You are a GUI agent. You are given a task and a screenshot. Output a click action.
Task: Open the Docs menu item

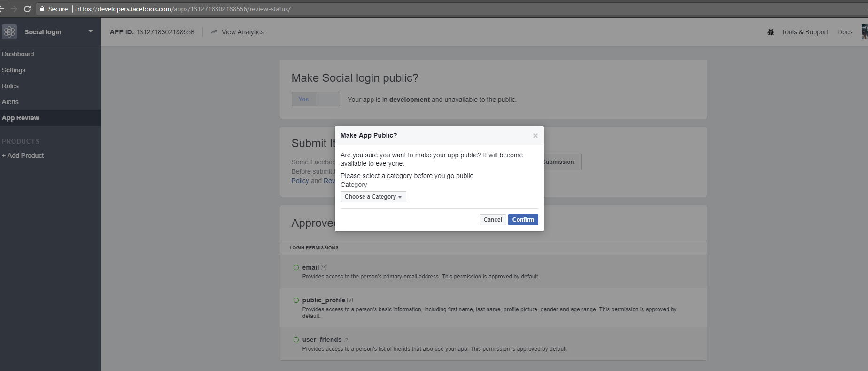(845, 32)
